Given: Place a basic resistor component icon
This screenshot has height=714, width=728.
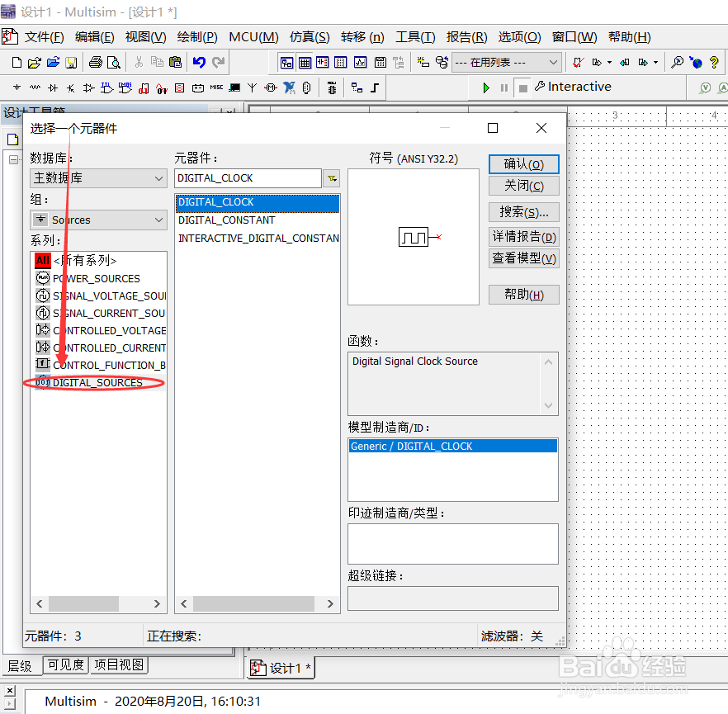Looking at the screenshot, I should (35, 87).
